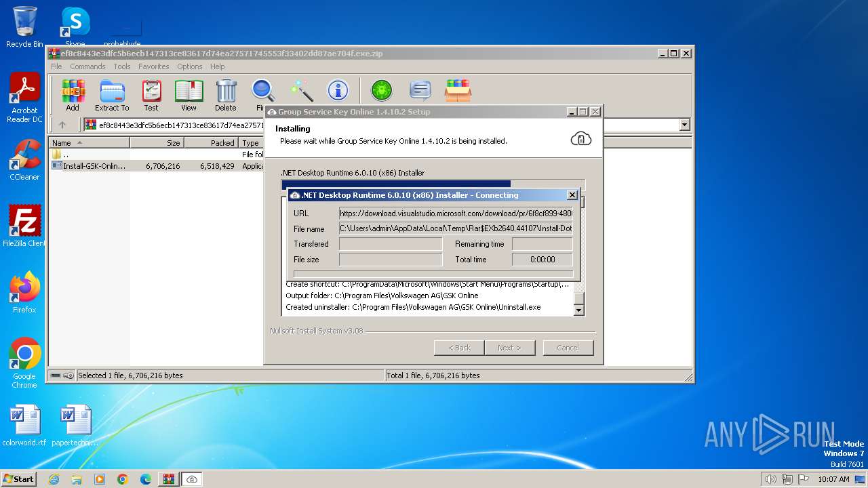
Task: Click the network tray icon
Action: point(787,479)
